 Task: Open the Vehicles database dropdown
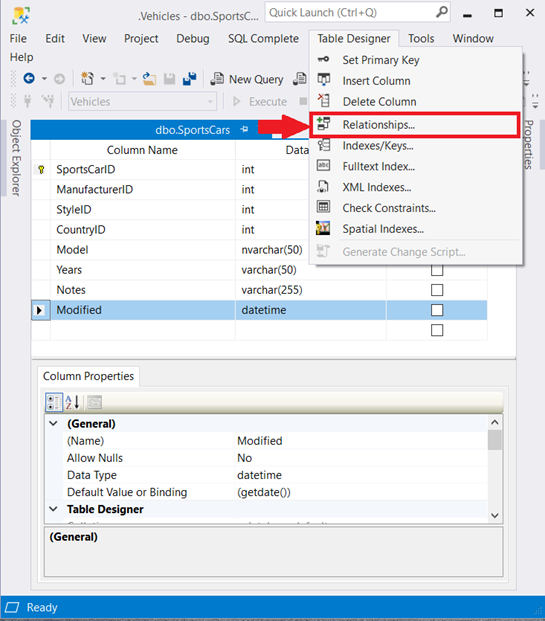(x=210, y=101)
